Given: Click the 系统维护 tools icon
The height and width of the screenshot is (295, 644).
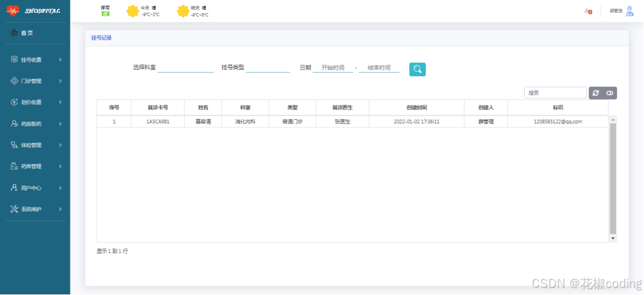Looking at the screenshot, I should click(14, 209).
